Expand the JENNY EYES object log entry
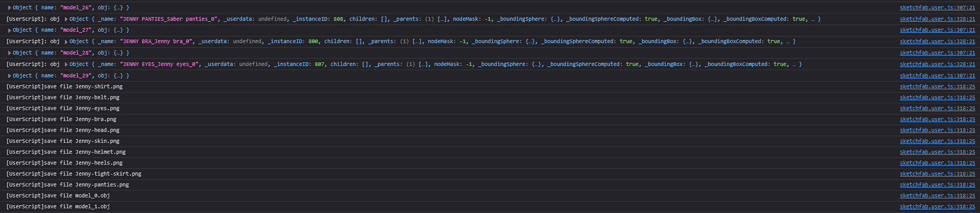The height and width of the screenshot is (213, 980). click(x=66, y=64)
